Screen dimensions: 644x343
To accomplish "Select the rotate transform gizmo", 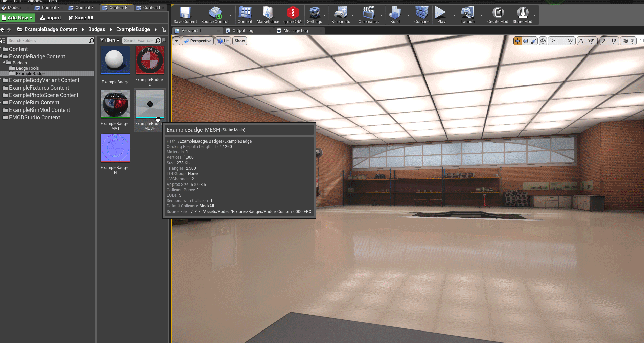I will (x=526, y=41).
